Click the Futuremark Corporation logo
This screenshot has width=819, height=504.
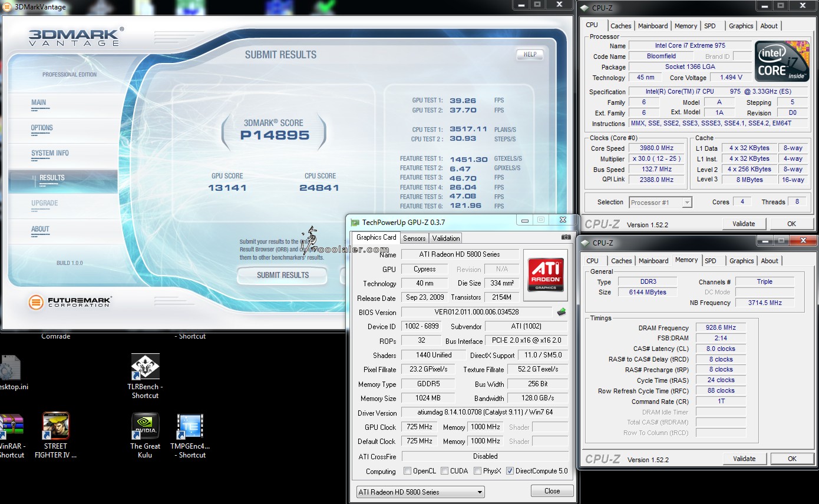pyautogui.click(x=70, y=302)
